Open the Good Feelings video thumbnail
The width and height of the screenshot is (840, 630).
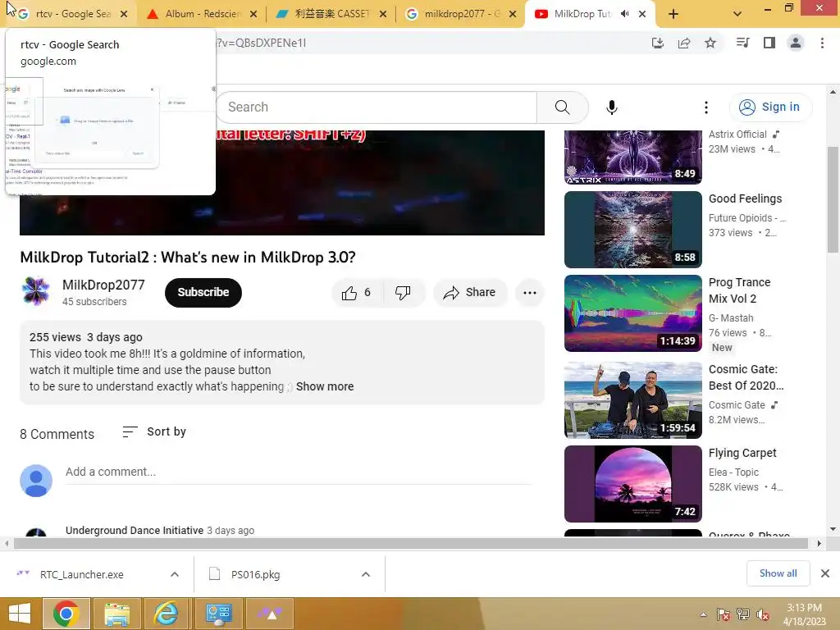(632, 230)
